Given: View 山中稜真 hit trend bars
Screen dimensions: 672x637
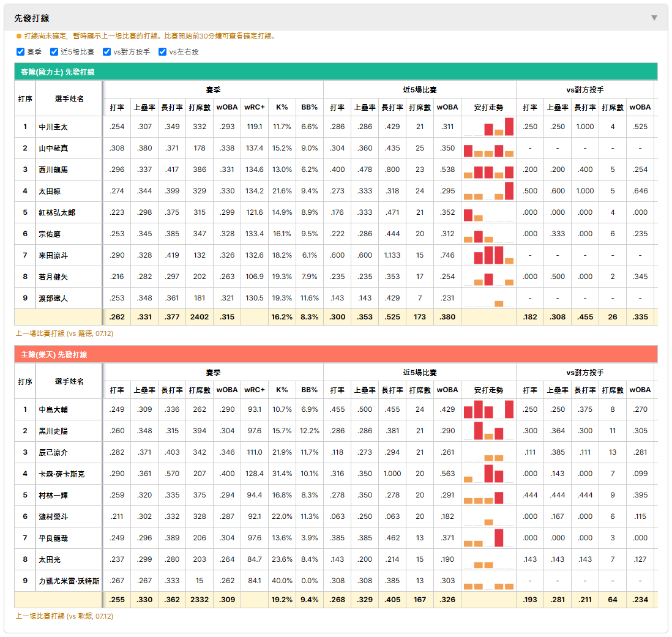Looking at the screenshot, I should point(488,148).
